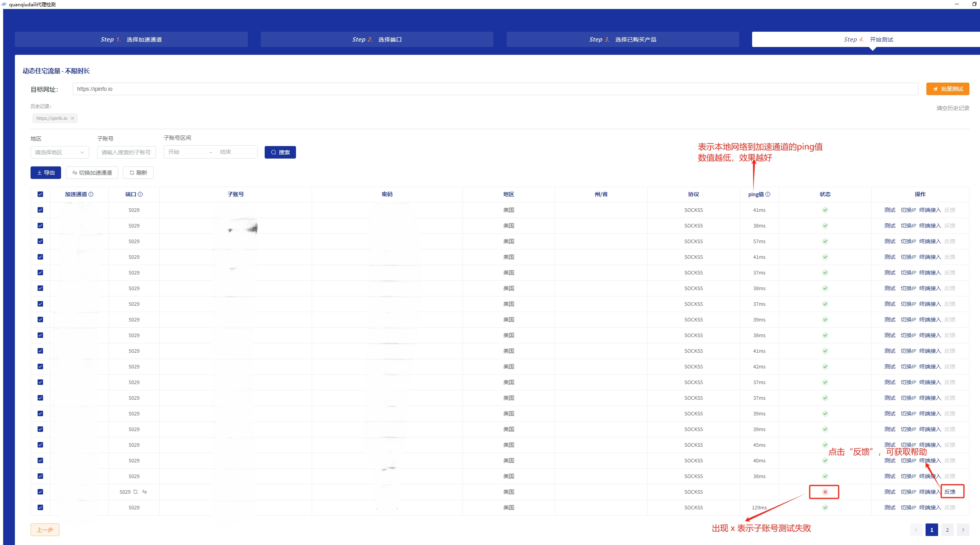Click the red X failed status icon
The image size is (980, 545).
(x=825, y=492)
